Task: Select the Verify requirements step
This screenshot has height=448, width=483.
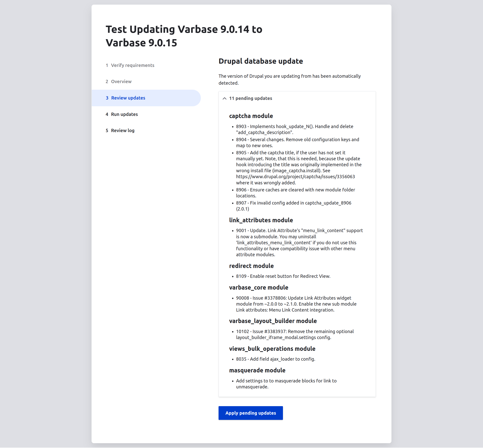Action: pyautogui.click(x=132, y=65)
